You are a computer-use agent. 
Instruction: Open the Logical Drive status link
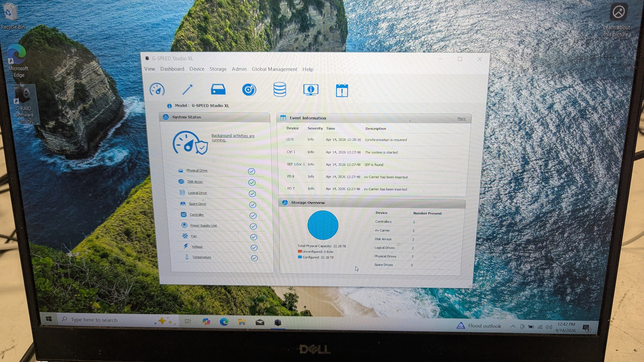(x=197, y=193)
